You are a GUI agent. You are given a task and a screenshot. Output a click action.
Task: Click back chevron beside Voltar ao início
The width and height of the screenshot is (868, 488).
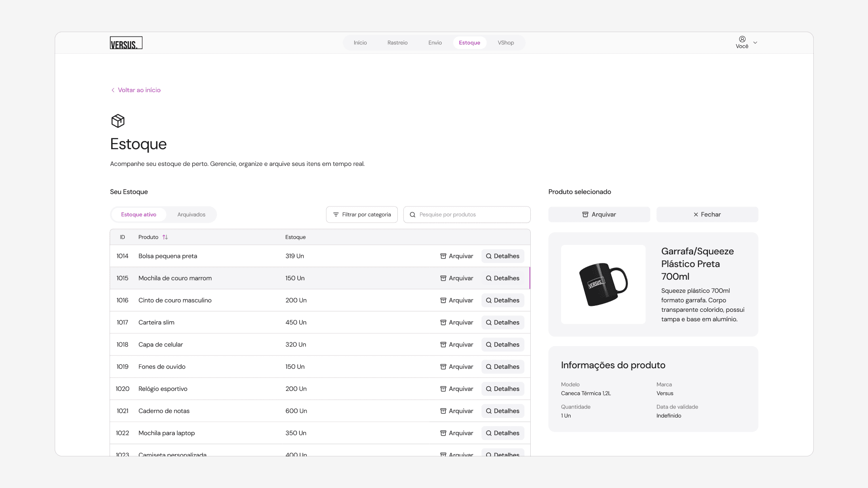pos(113,90)
